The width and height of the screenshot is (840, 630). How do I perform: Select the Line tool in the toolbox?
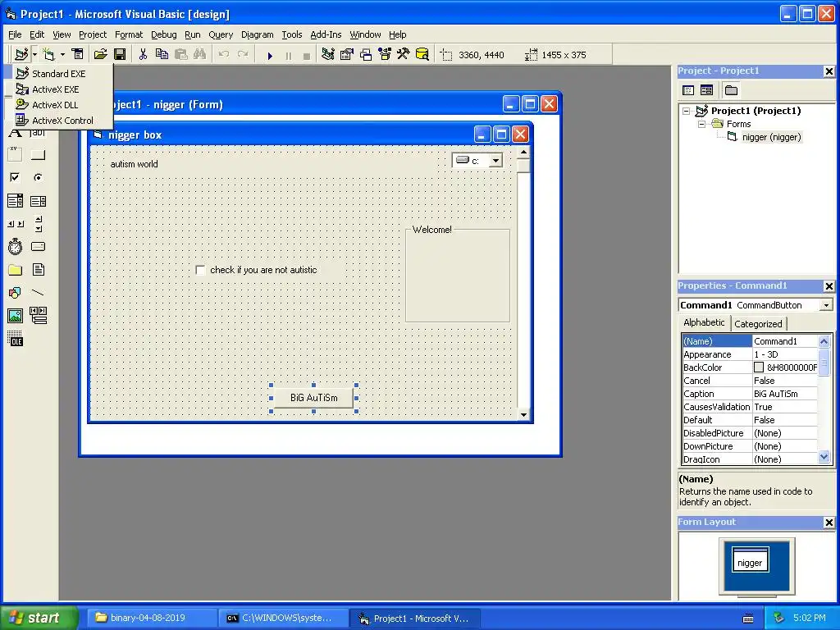click(x=38, y=293)
